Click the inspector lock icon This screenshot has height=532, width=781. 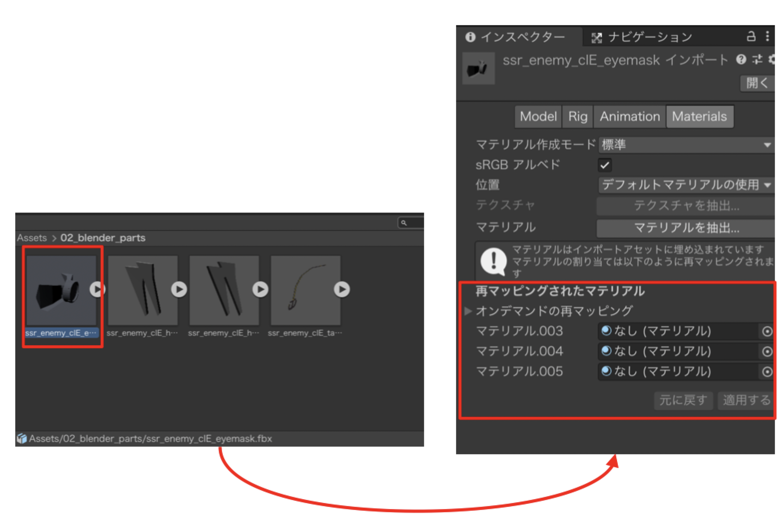click(x=750, y=37)
